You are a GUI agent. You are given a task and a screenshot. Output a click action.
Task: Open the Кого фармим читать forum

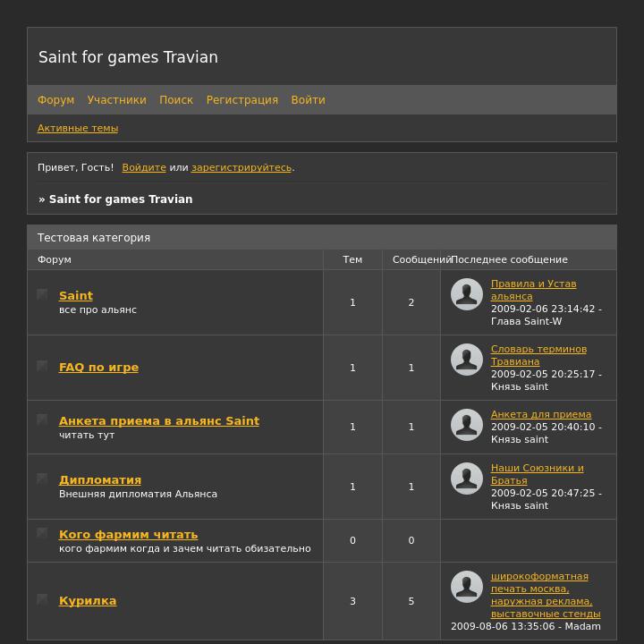(x=128, y=534)
